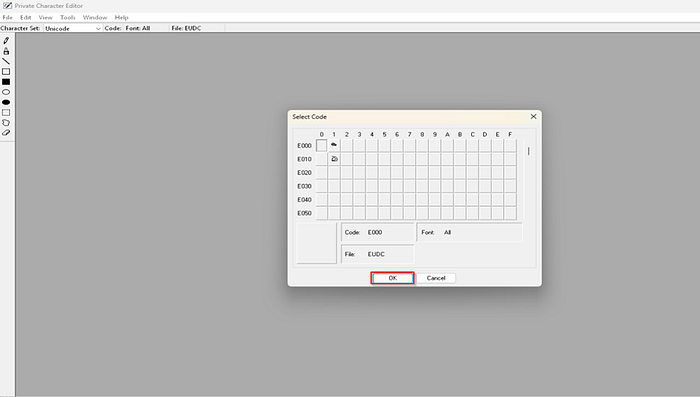Select the Brush tool
This screenshot has width=700, height=397.
(6, 51)
